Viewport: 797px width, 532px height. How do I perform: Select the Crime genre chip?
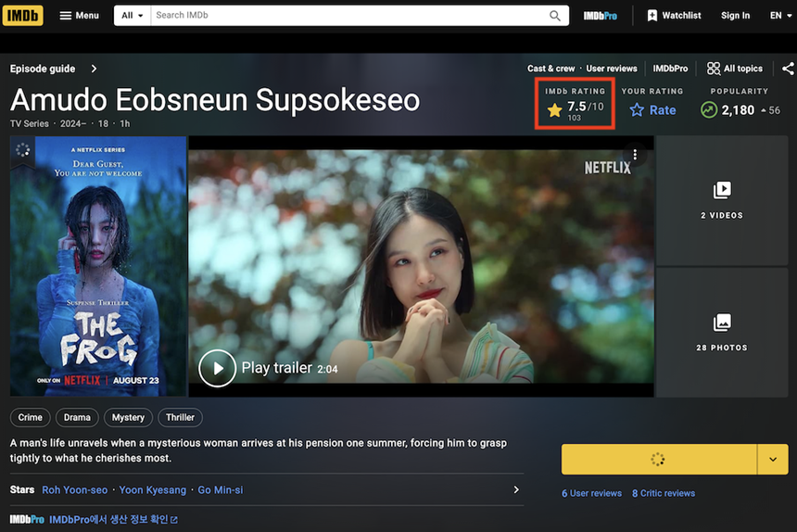click(x=31, y=417)
